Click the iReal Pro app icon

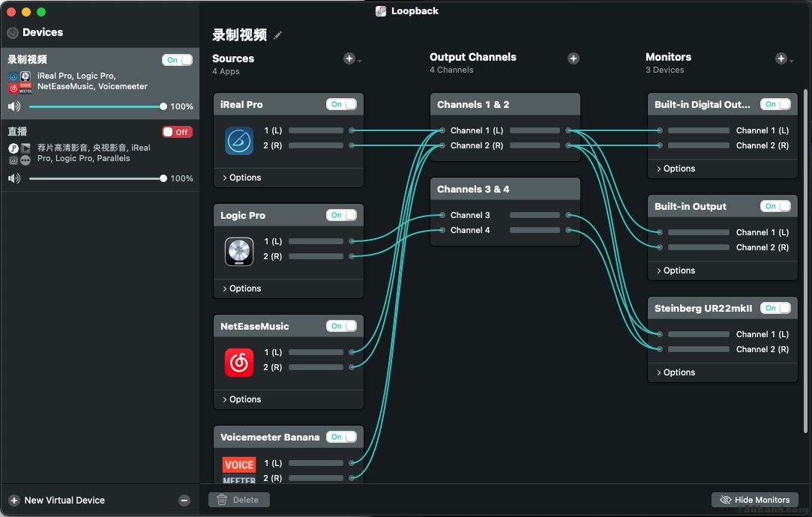[239, 141]
